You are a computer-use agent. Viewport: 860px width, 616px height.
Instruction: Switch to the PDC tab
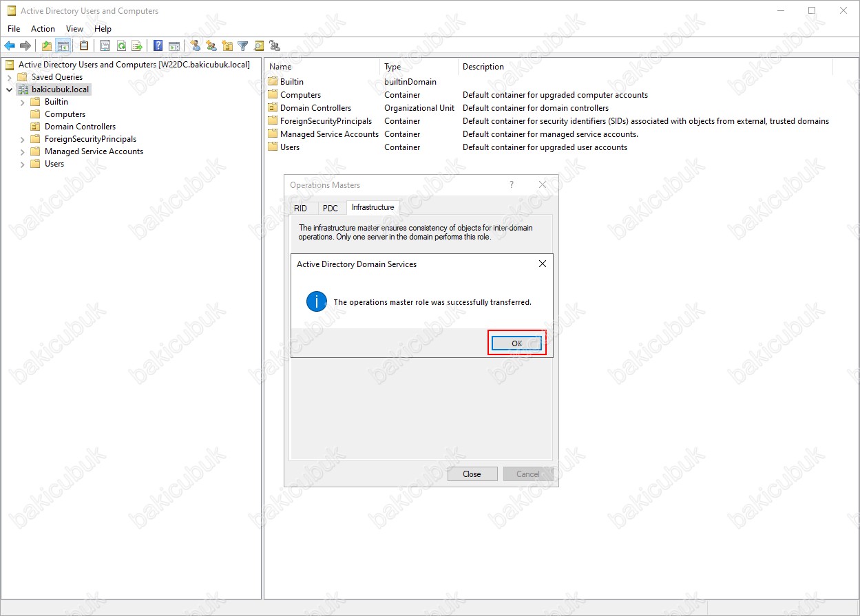[331, 208]
